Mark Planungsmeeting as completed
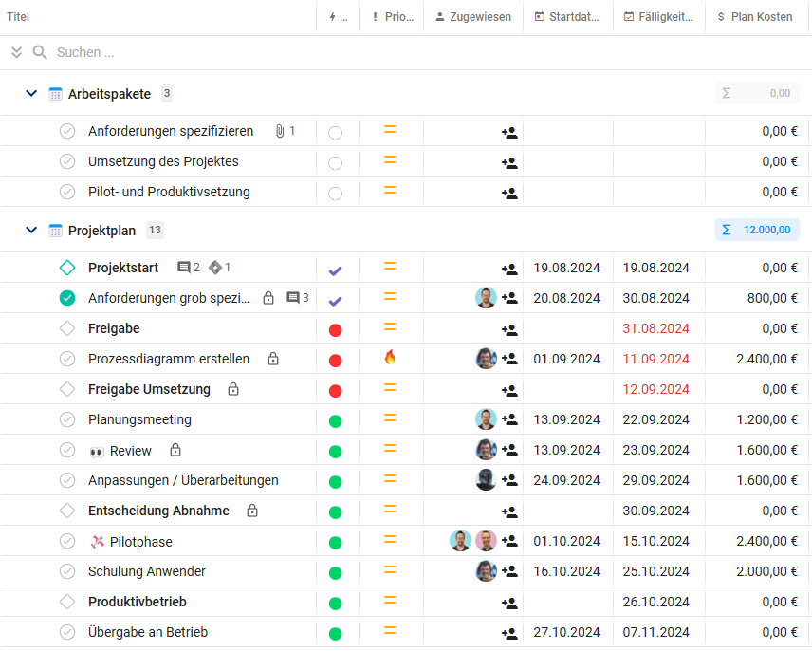 (67, 419)
